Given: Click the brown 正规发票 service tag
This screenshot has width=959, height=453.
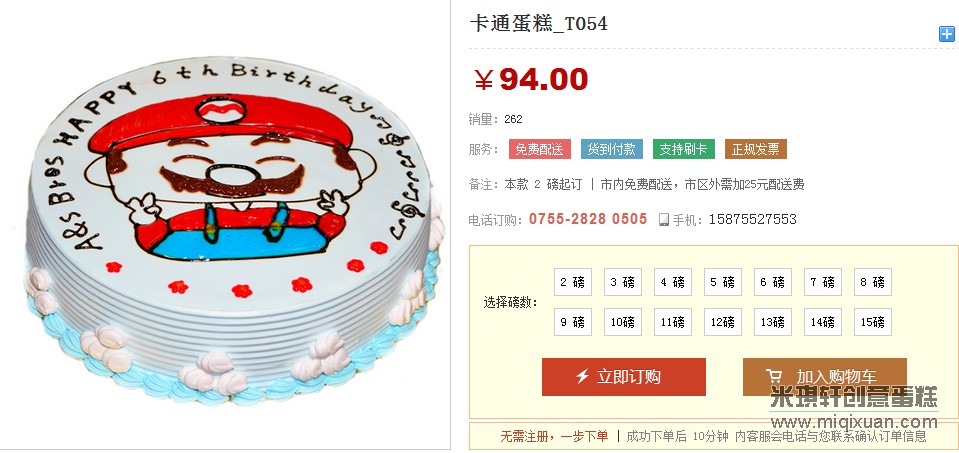Looking at the screenshot, I should click(756, 149).
